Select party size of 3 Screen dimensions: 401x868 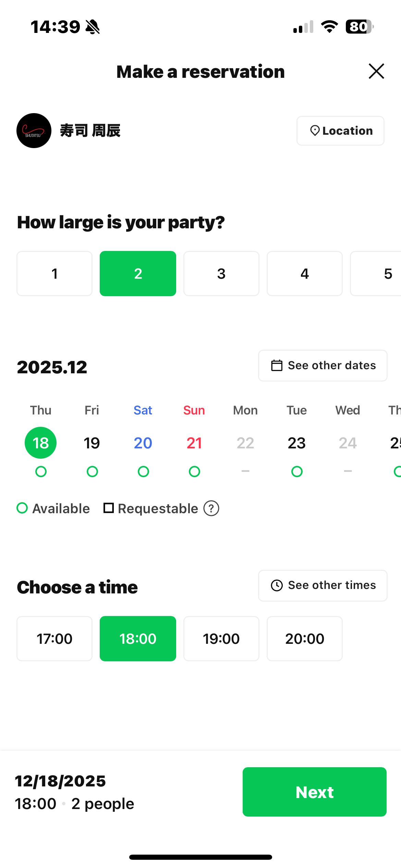pos(221,274)
